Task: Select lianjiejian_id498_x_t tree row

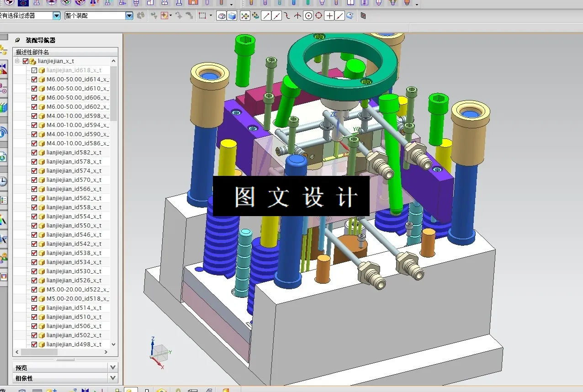Action: click(62, 344)
